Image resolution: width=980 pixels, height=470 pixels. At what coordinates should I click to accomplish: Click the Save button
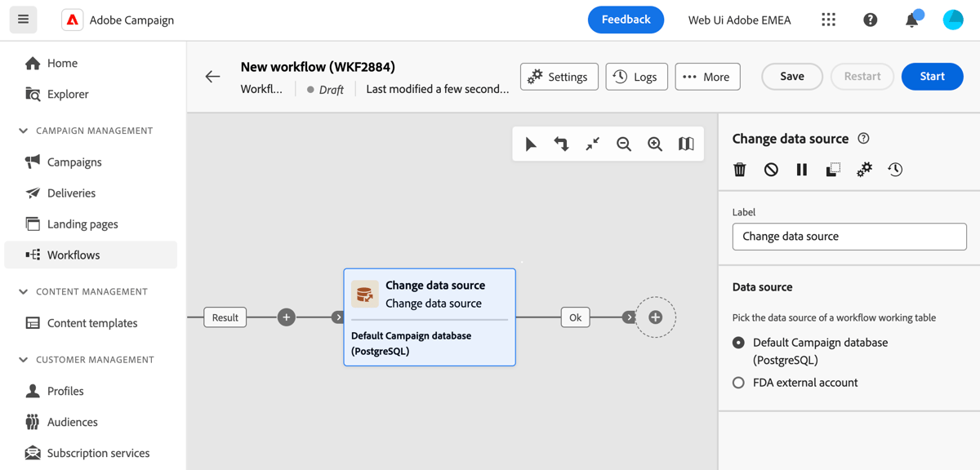click(x=791, y=76)
